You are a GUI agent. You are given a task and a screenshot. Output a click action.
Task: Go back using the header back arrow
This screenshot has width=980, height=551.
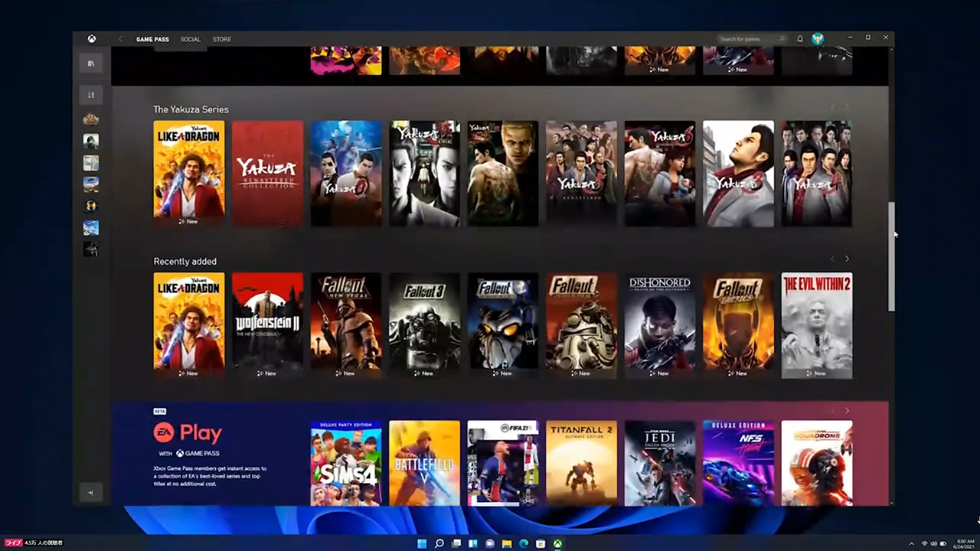click(x=120, y=39)
